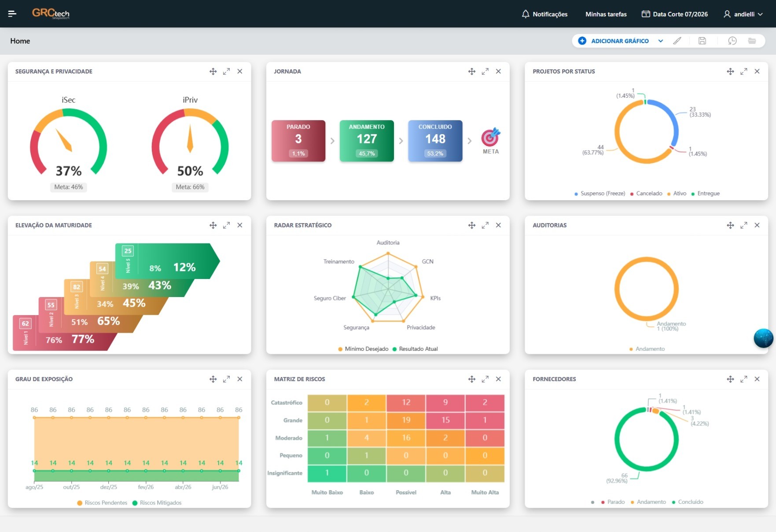Expand the Auditorias card fullscreen

pos(744,225)
